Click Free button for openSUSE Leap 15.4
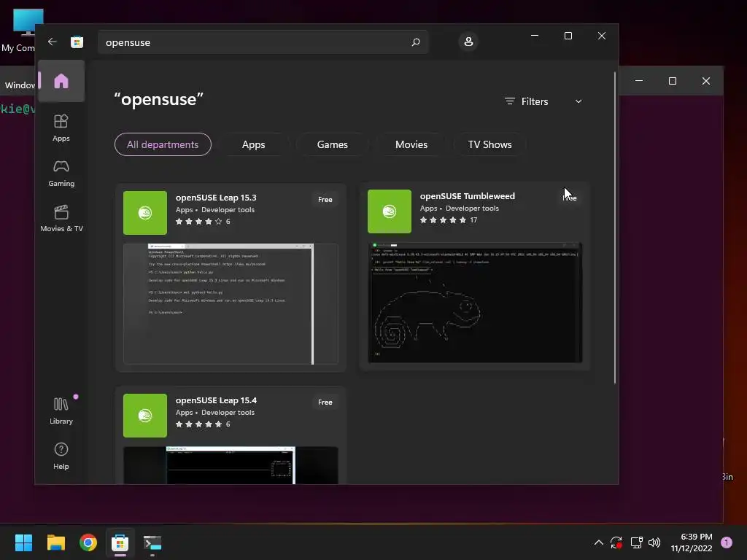Image resolution: width=747 pixels, height=560 pixels. (325, 402)
